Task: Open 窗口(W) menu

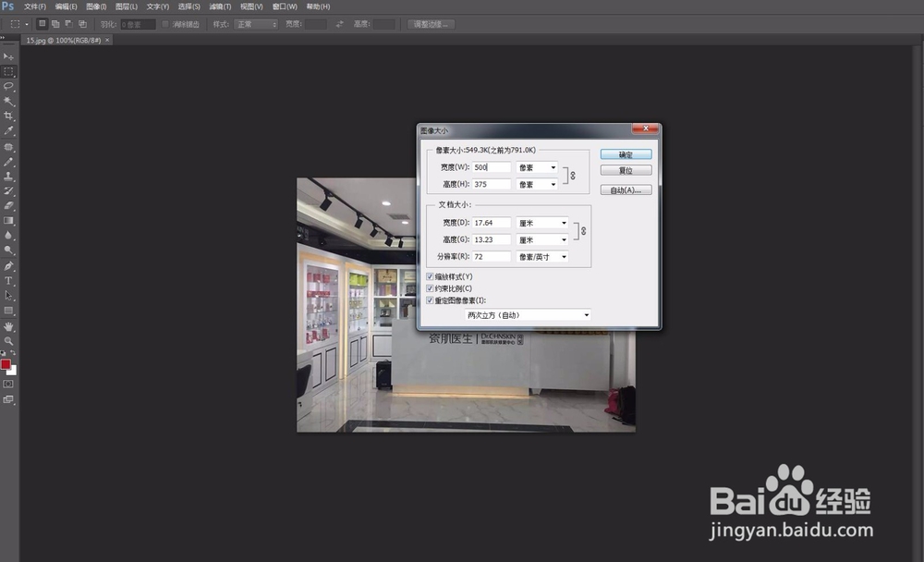Action: pyautogui.click(x=285, y=6)
